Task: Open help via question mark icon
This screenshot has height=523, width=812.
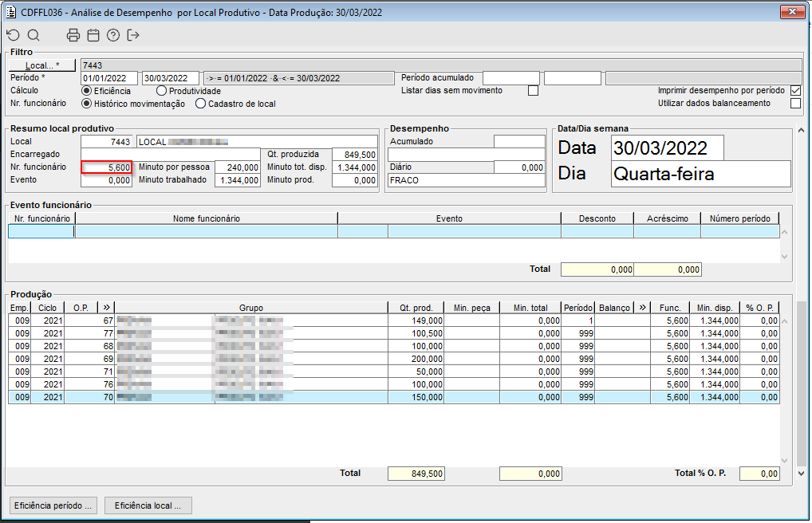Action: [113, 35]
